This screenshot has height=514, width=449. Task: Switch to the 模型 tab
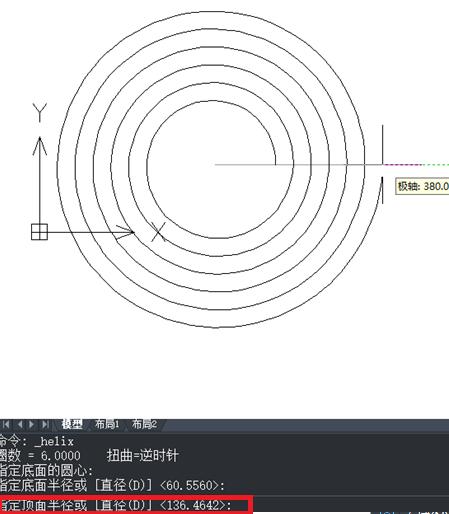tap(72, 424)
